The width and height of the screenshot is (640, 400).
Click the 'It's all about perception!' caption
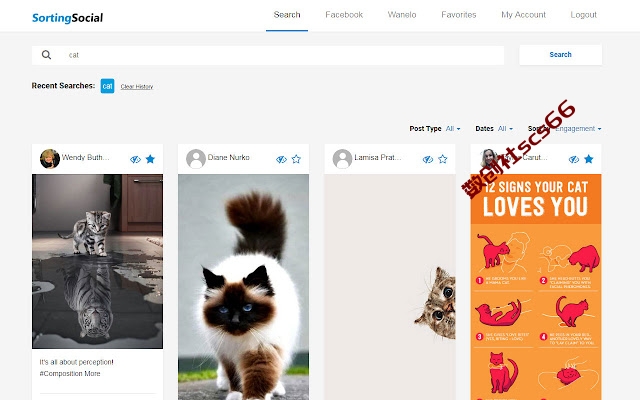click(x=76, y=362)
